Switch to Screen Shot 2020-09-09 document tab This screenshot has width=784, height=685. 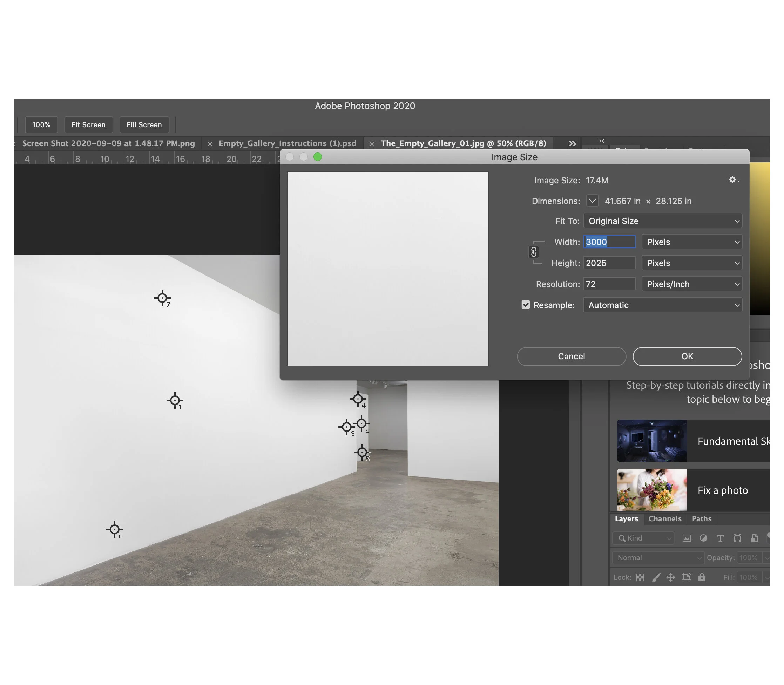(x=109, y=143)
